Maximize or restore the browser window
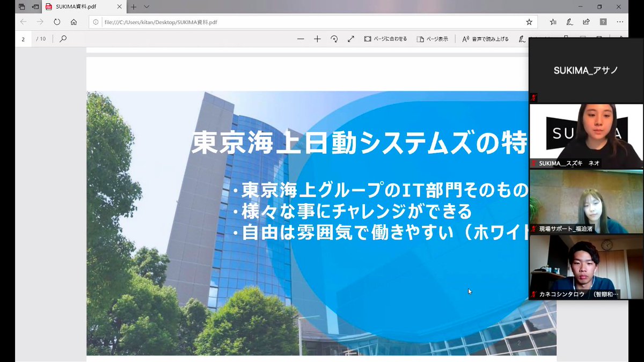Screen dimensions: 644x362 tap(599, 7)
